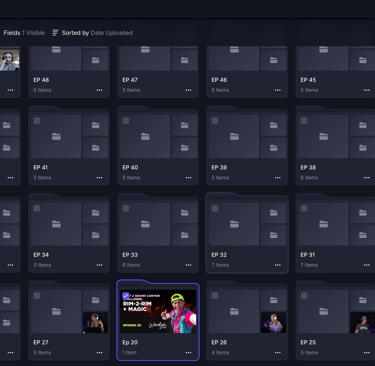This screenshot has height=366, width=375.
Task: Select the EP 25 folder checkbox
Action: click(x=304, y=296)
